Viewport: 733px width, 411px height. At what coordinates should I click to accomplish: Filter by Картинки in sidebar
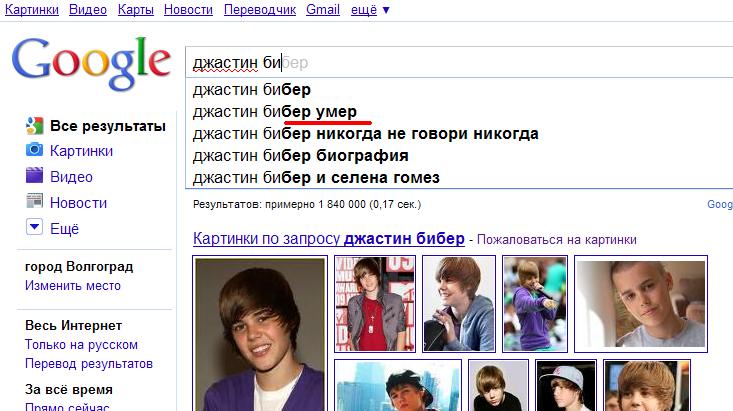tap(81, 151)
